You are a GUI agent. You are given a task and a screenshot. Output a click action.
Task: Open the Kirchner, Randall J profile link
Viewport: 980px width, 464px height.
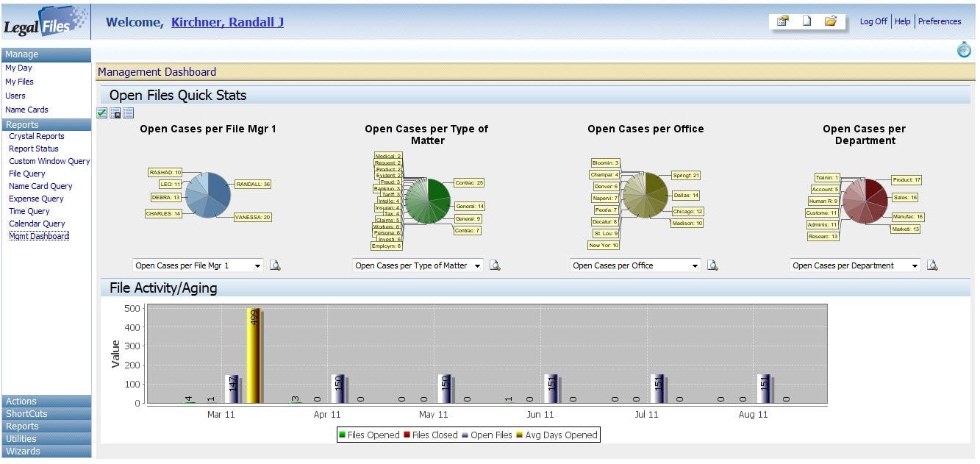click(x=227, y=22)
